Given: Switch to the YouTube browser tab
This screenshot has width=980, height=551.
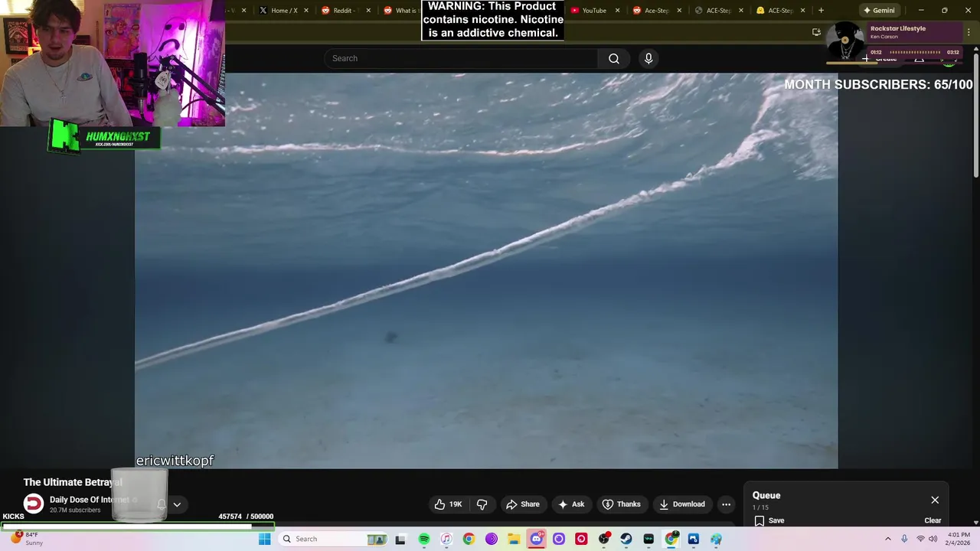Looking at the screenshot, I should click(x=594, y=10).
